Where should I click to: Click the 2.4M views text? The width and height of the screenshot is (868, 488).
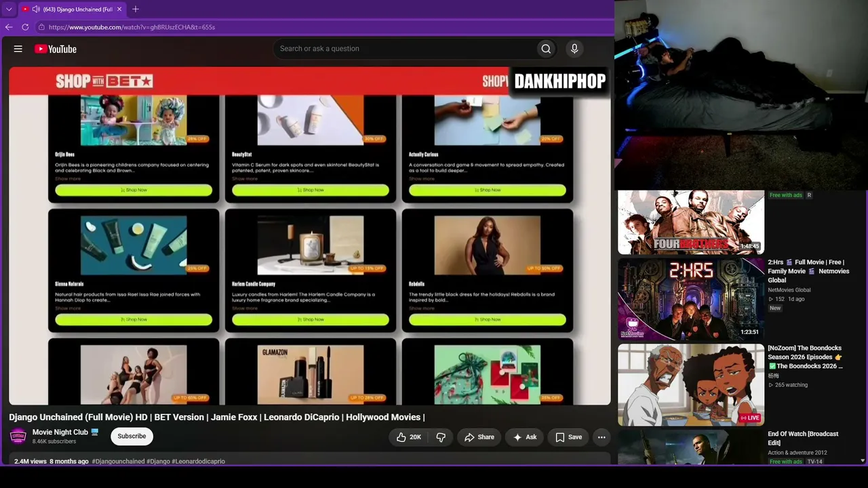pyautogui.click(x=31, y=462)
